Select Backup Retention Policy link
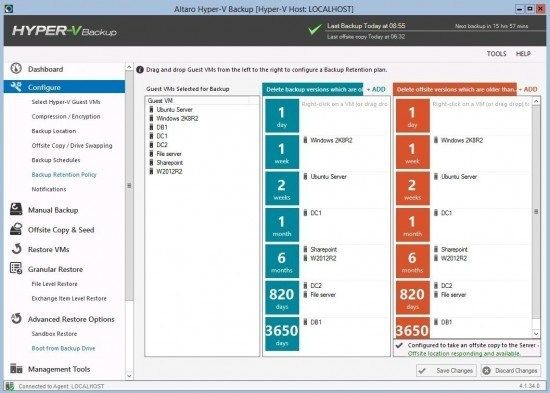The width and height of the screenshot is (550, 393). (x=64, y=175)
